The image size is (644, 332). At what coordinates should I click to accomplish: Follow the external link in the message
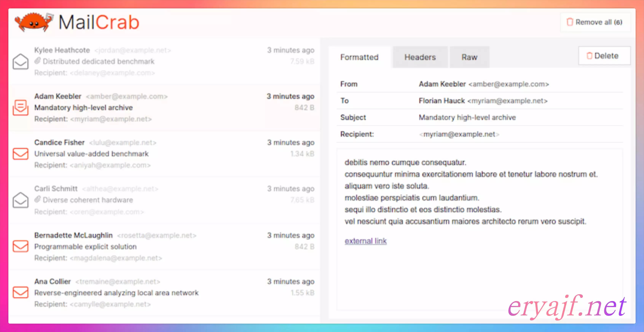(x=366, y=241)
